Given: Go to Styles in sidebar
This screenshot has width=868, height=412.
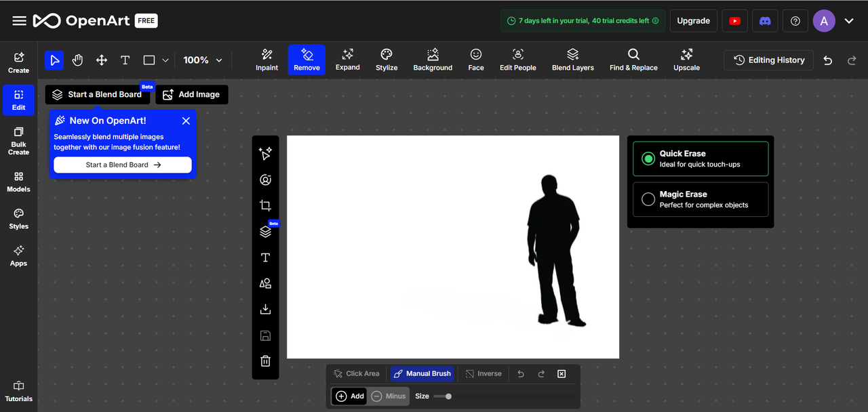Looking at the screenshot, I should pyautogui.click(x=18, y=219).
